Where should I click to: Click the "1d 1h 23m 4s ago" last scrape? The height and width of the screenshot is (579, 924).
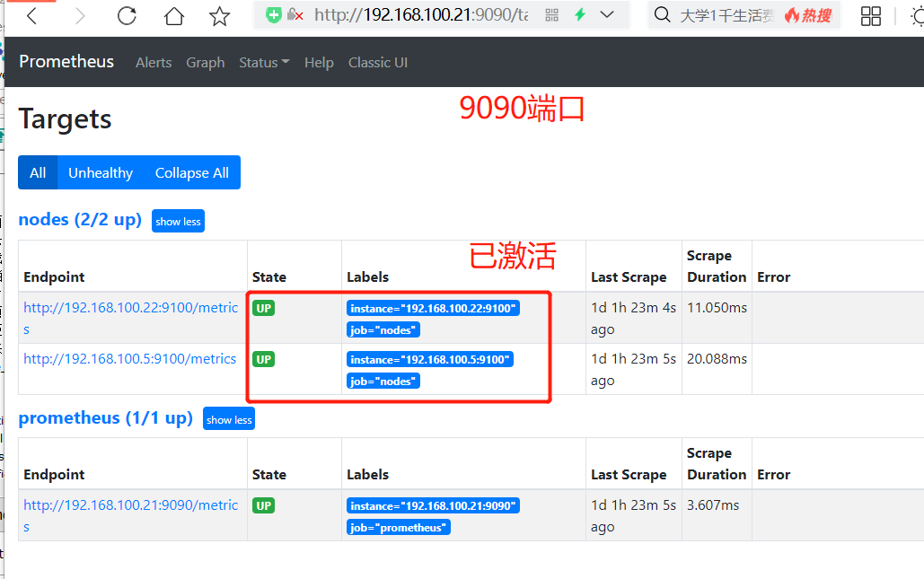[633, 318]
